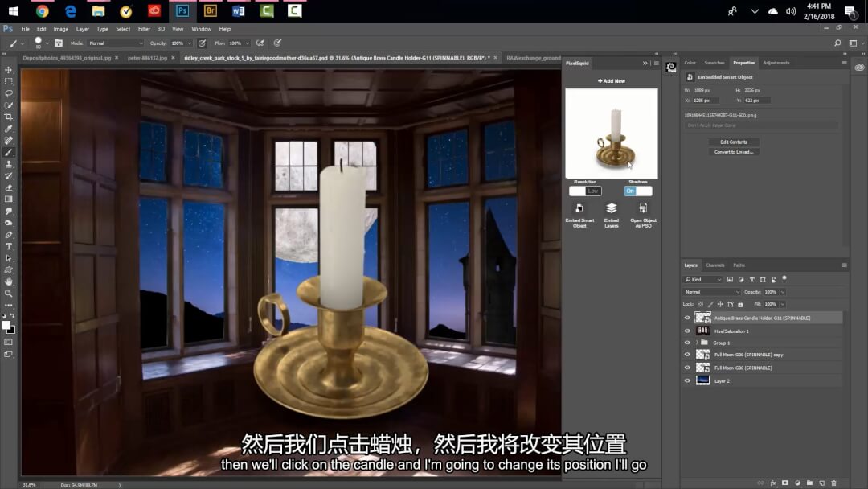Select the Clone Stamp tool
Screen dimensions: 868x489
click(x=9, y=164)
